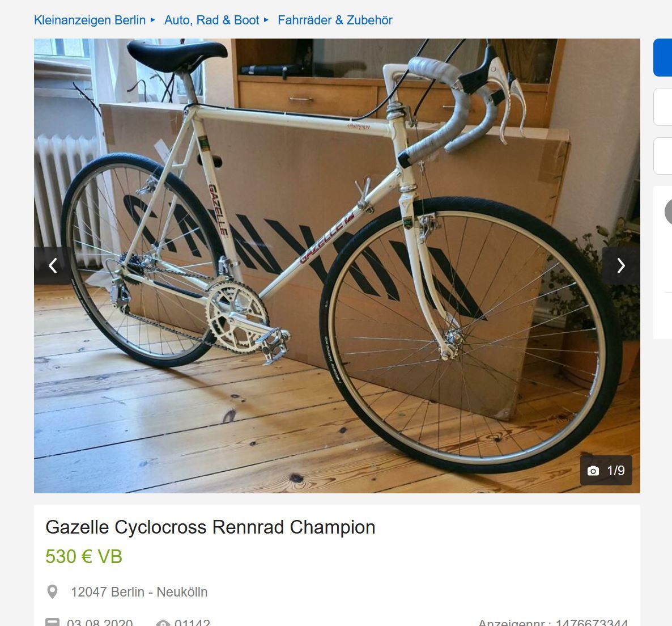The height and width of the screenshot is (626, 672).
Task: Click the arrow after Kleinanzeigen Berlin breadcrumb
Action: (152, 20)
